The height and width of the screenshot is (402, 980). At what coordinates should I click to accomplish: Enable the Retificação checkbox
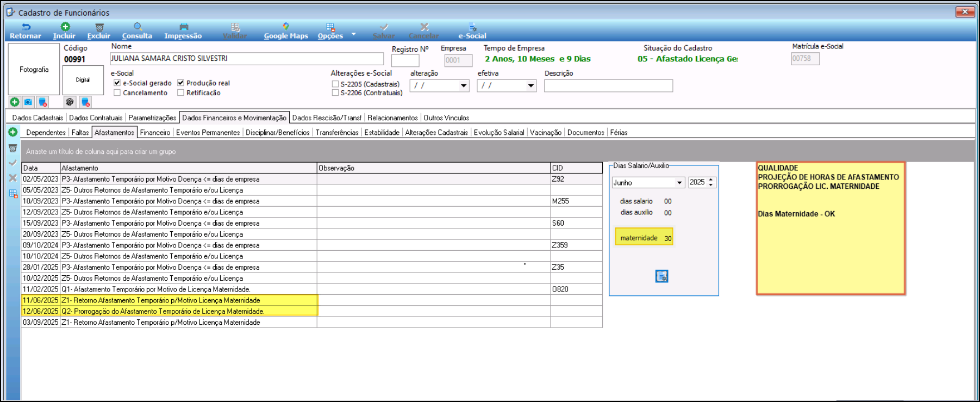point(180,92)
